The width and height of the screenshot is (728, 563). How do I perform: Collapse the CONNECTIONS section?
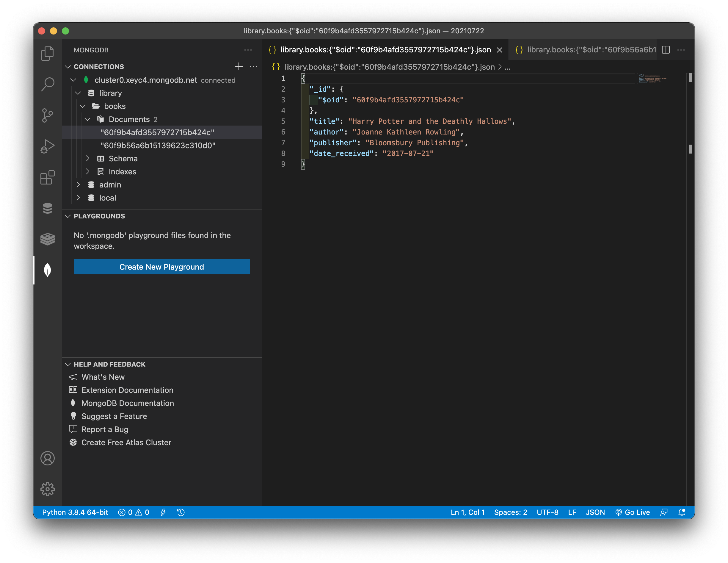(68, 67)
